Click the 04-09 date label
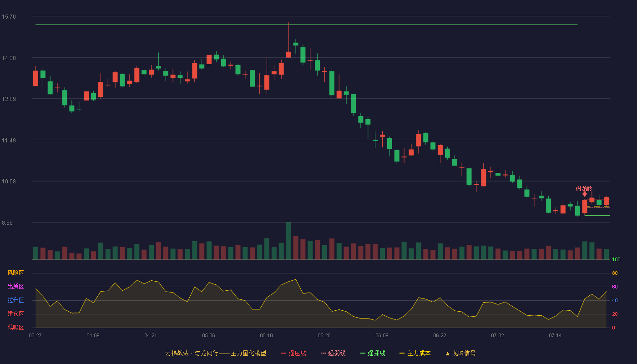 pyautogui.click(x=93, y=335)
